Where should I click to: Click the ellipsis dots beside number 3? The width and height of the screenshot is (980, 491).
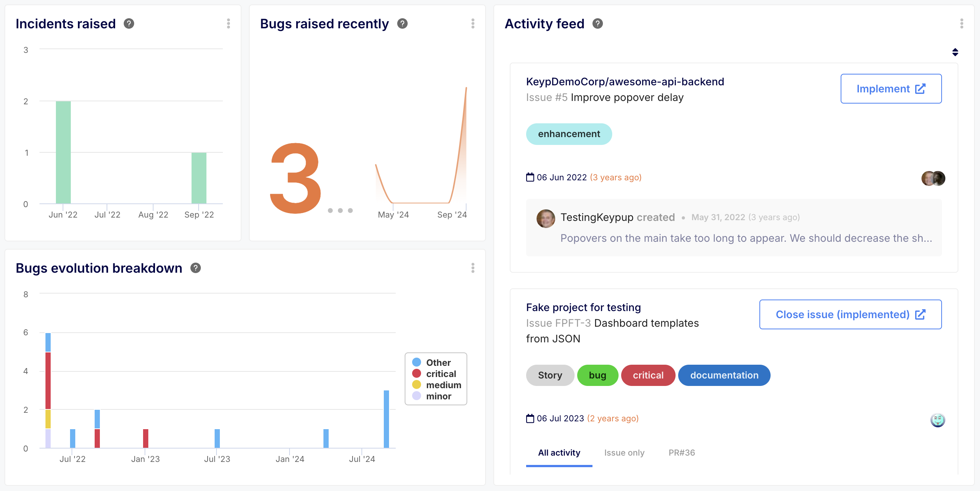click(340, 210)
